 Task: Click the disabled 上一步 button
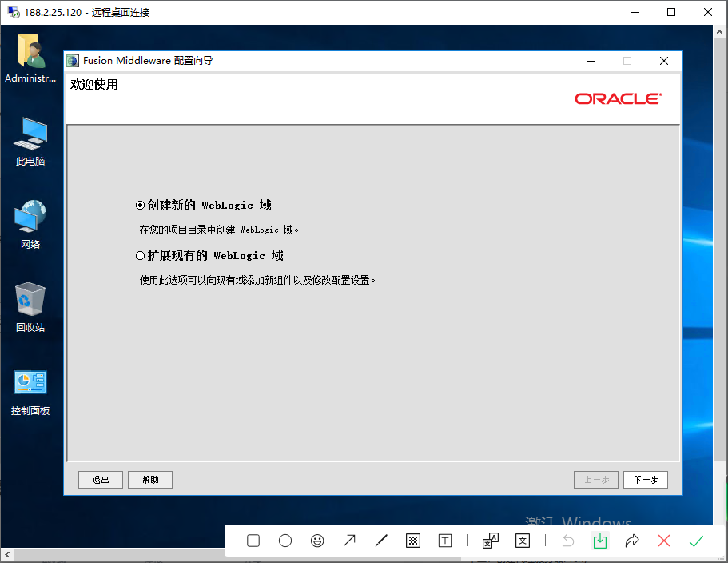[x=596, y=480]
